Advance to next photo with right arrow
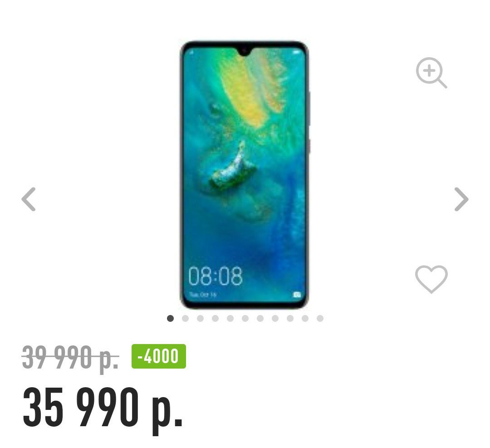This screenshot has height=448, width=490. [461, 199]
